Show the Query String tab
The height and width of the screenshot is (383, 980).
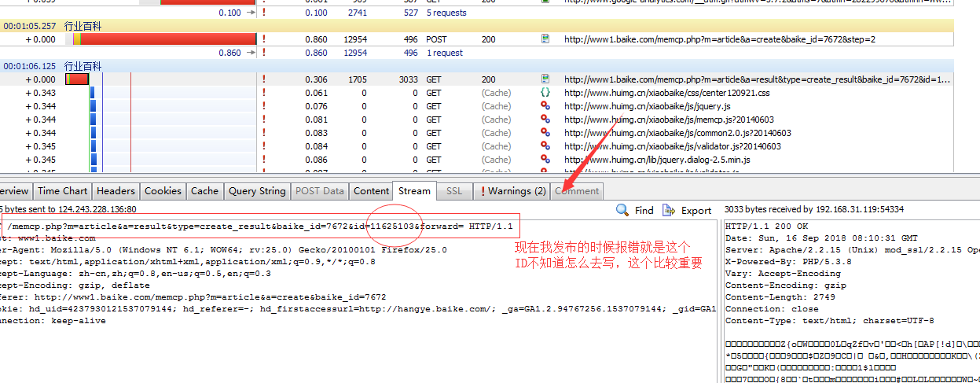pyautogui.click(x=257, y=191)
